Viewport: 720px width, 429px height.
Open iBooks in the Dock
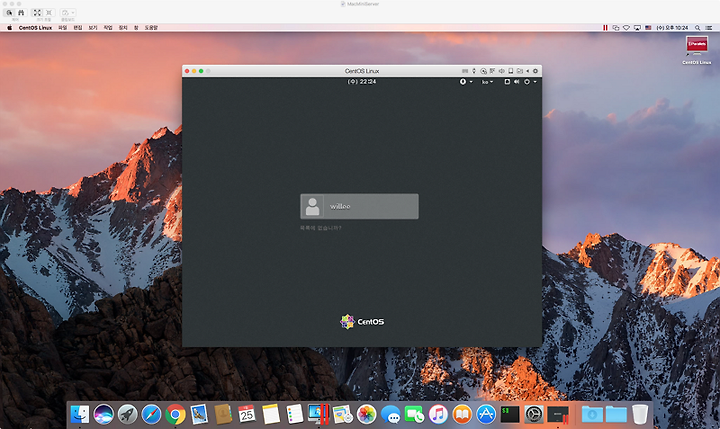[x=462, y=414]
